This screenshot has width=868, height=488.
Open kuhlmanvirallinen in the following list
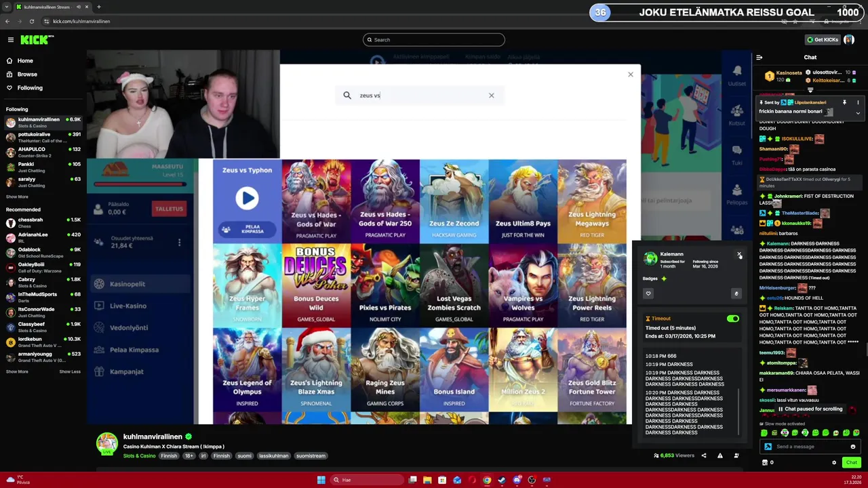(43, 123)
